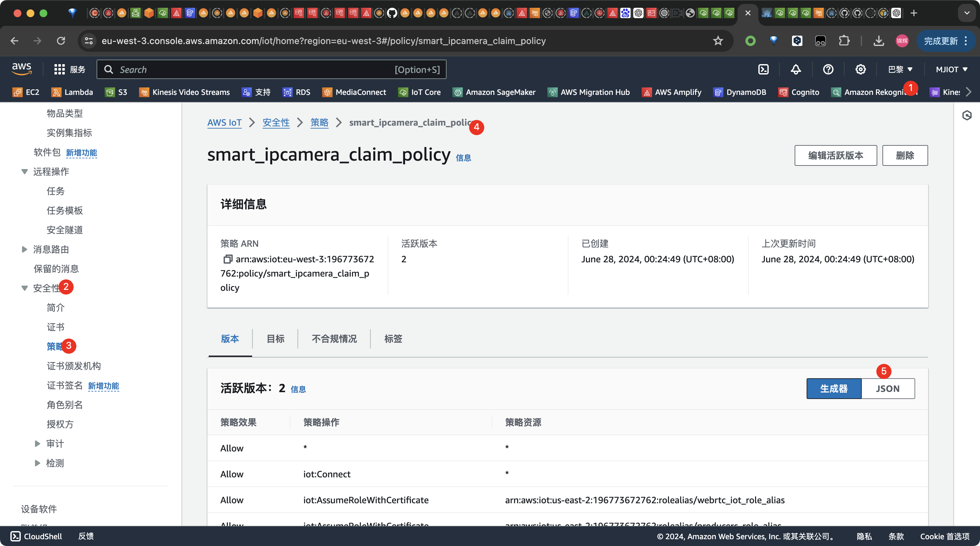Open the Lambda shortcut in favorites bar
The width and height of the screenshot is (980, 546).
(72, 92)
